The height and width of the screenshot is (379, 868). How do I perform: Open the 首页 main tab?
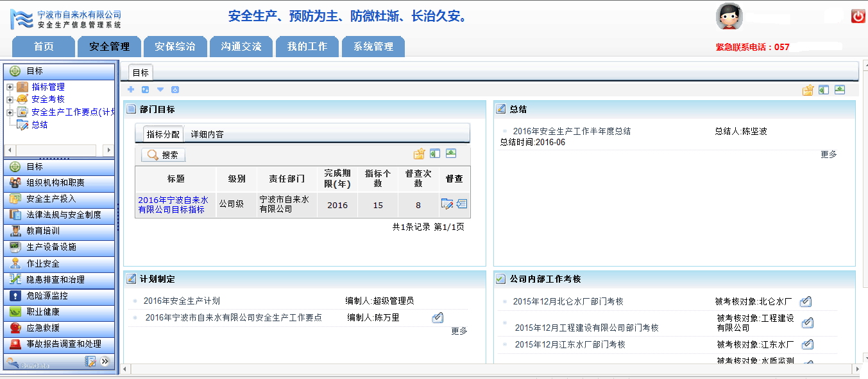tap(44, 47)
